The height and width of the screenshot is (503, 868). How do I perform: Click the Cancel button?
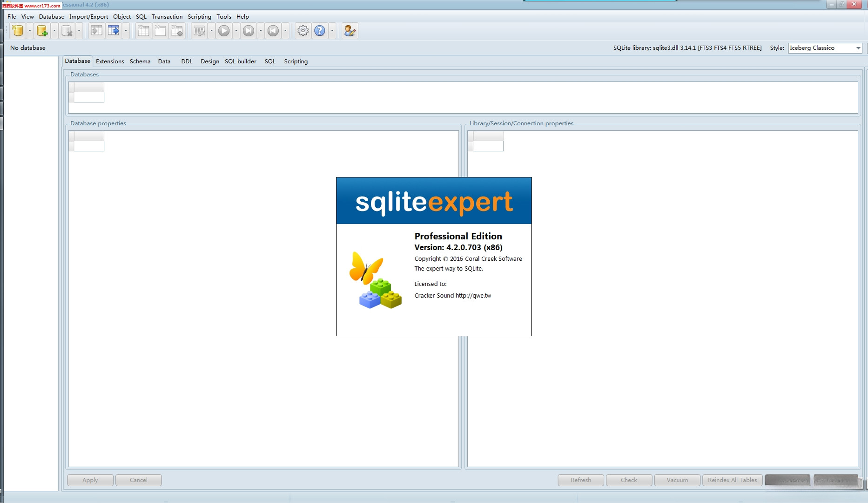coord(139,480)
